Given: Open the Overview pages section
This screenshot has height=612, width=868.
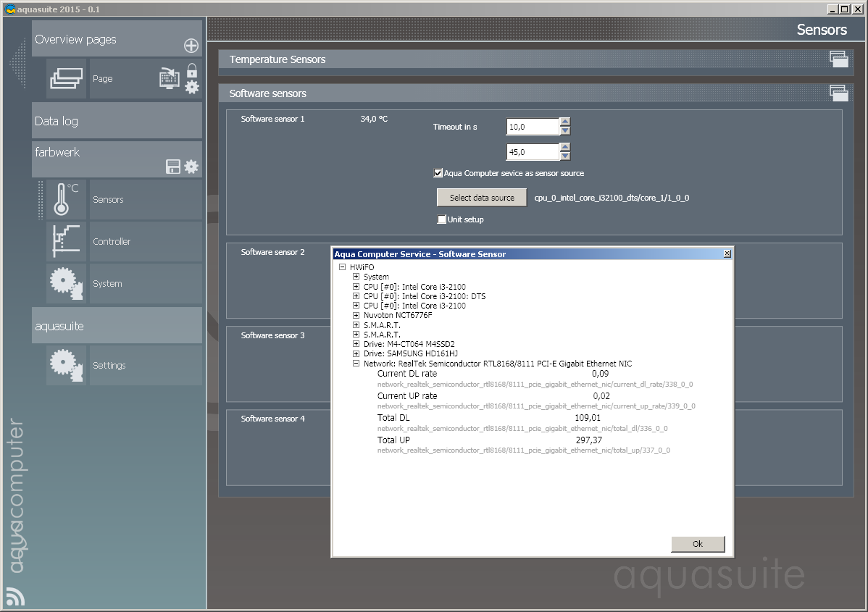Looking at the screenshot, I should click(x=117, y=38).
